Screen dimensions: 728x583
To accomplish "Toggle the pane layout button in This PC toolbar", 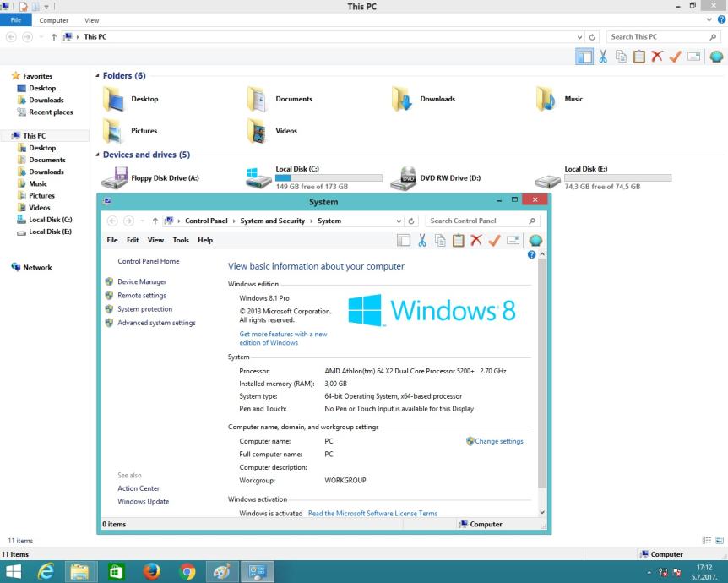I will (584, 57).
